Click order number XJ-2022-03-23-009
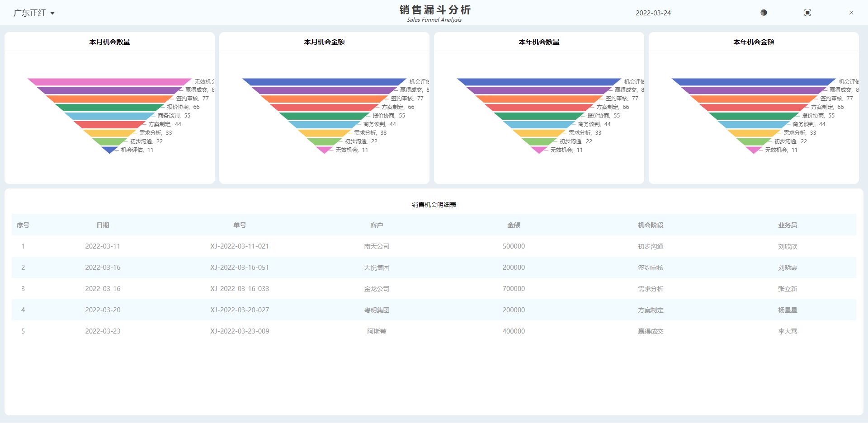 240,331
